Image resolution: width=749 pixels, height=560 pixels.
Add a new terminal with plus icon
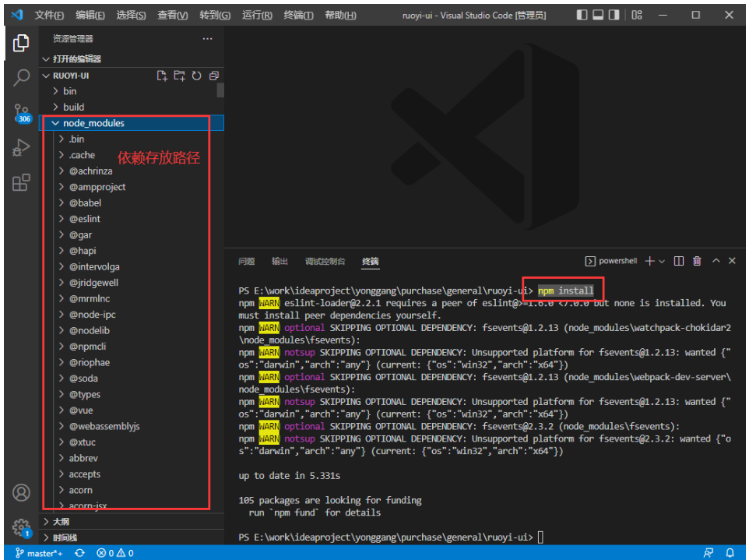tap(649, 261)
